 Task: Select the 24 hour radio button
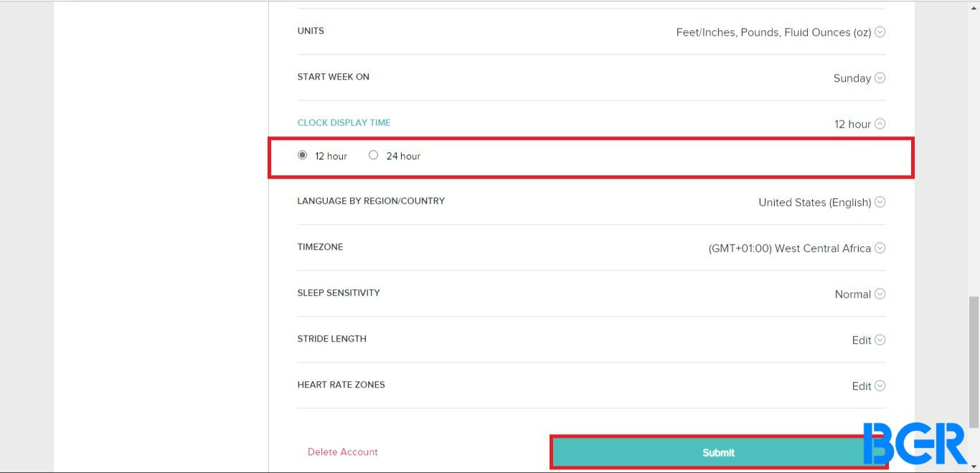tap(373, 155)
